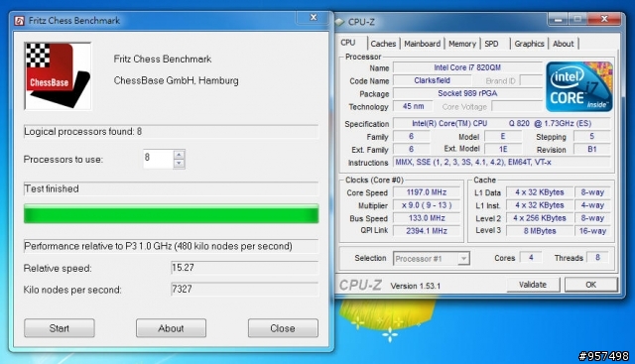Click the Level 3 cache value 8 MBytes

tap(540, 231)
